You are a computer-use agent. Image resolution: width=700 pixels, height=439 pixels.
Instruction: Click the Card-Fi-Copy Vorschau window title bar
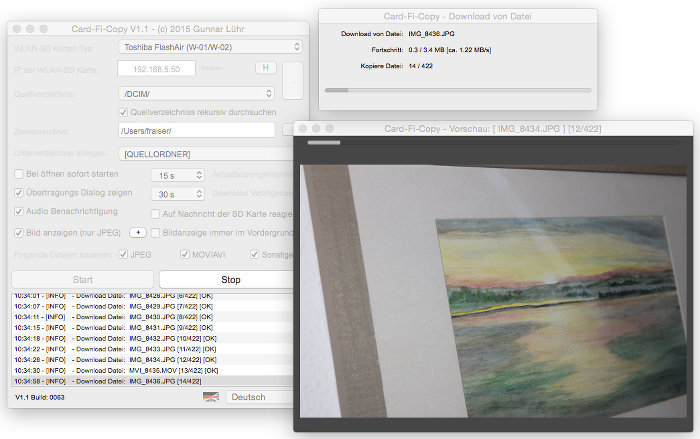(493, 129)
